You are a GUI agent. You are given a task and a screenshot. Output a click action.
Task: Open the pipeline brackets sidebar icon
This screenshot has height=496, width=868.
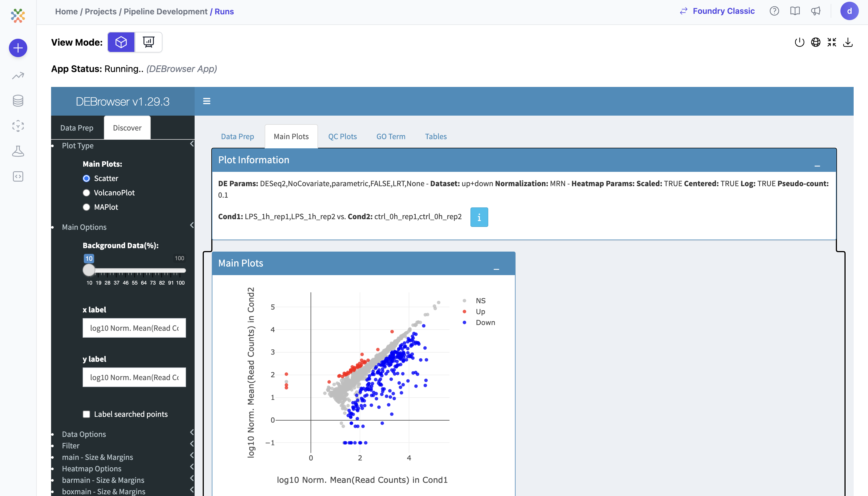coord(18,126)
